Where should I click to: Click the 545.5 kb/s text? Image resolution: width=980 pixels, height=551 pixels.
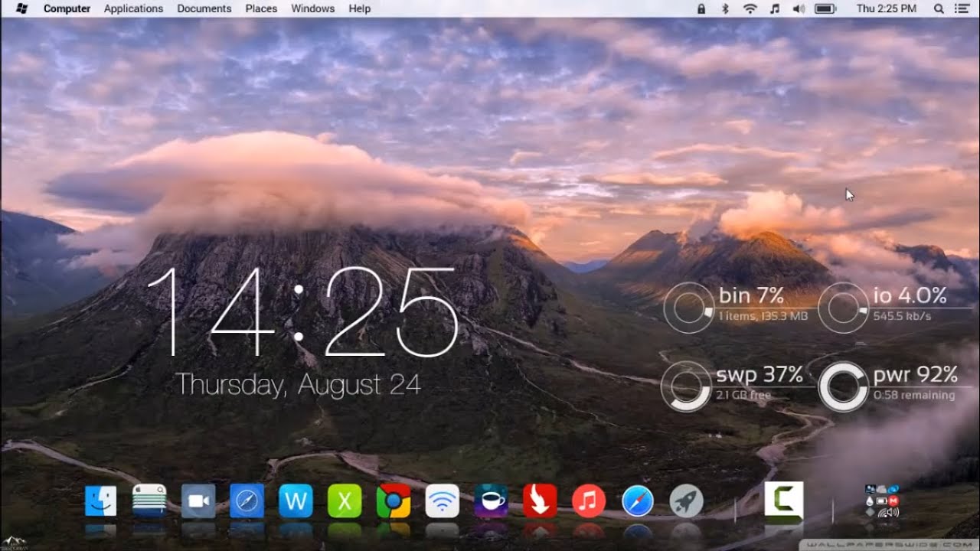point(902,316)
